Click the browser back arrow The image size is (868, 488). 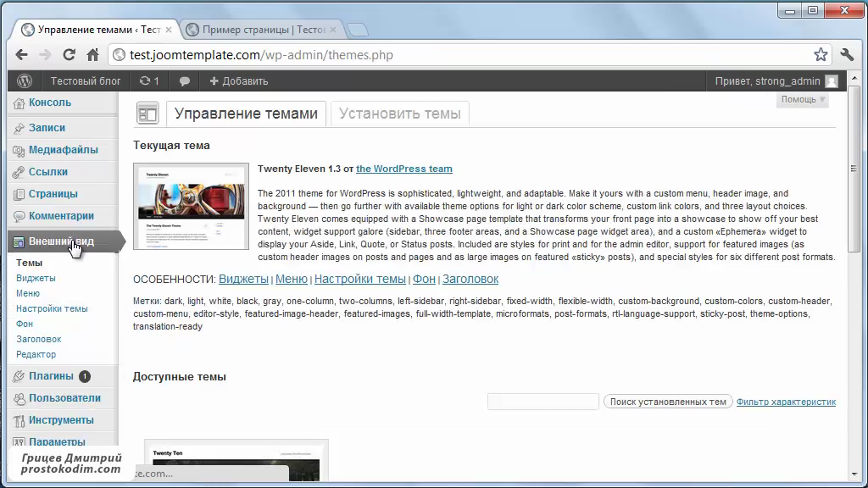21,55
